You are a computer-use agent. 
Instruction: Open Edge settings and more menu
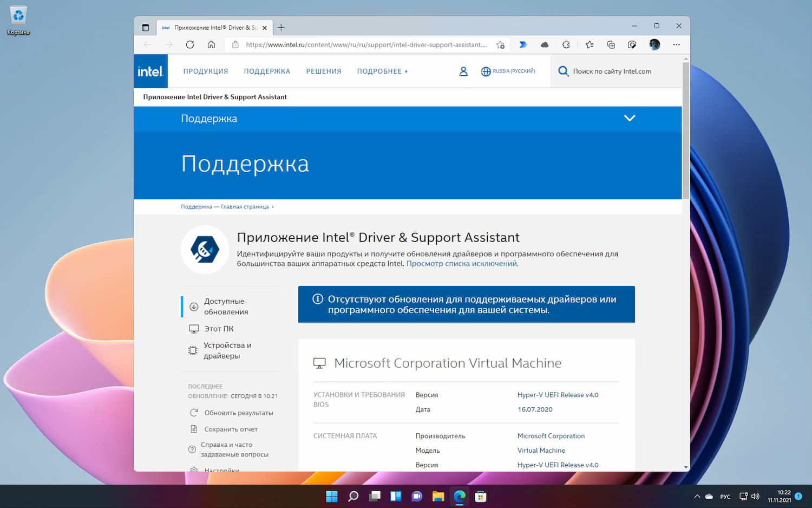pyautogui.click(x=677, y=45)
